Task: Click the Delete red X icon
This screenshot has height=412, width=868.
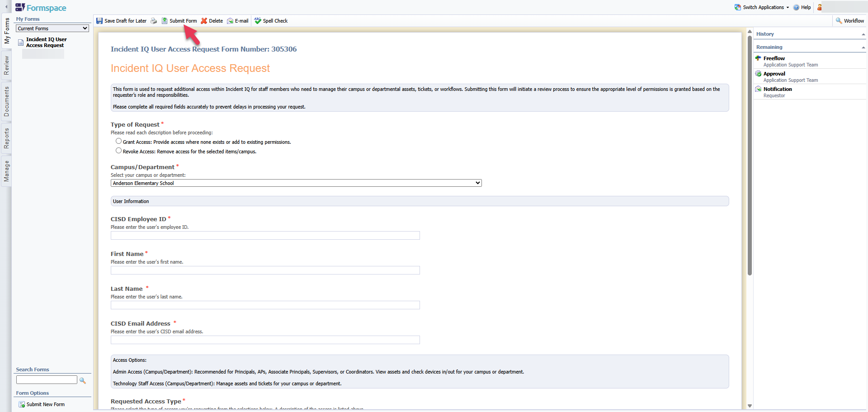Action: click(x=204, y=21)
